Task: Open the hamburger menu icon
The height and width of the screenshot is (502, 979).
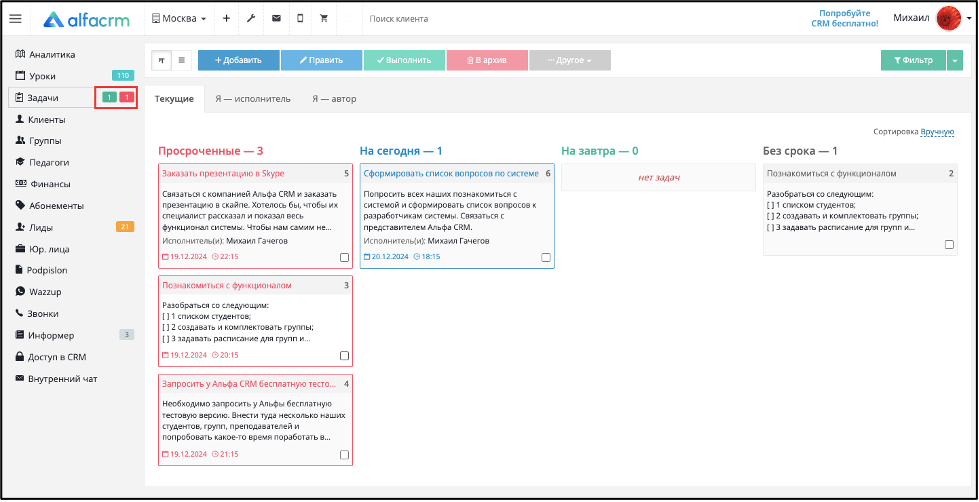Action: [16, 19]
